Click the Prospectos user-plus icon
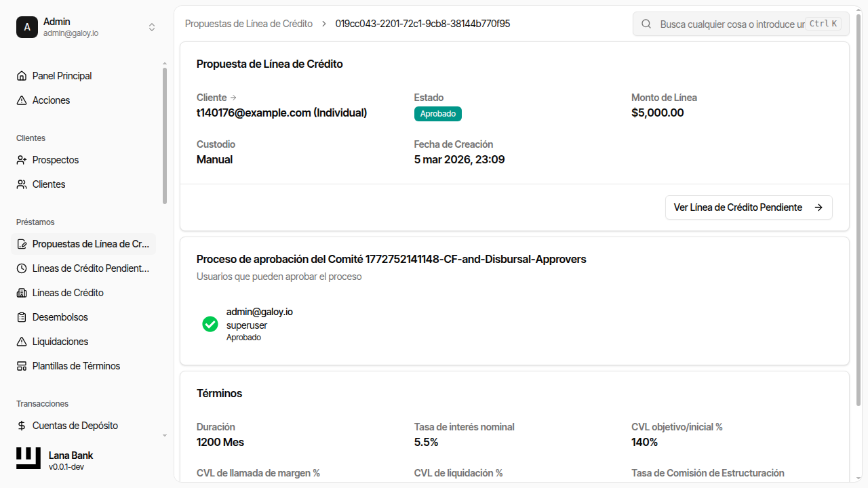 coord(22,160)
